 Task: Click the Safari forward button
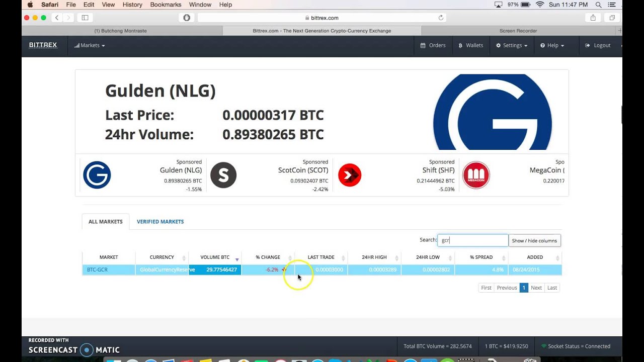(x=68, y=18)
